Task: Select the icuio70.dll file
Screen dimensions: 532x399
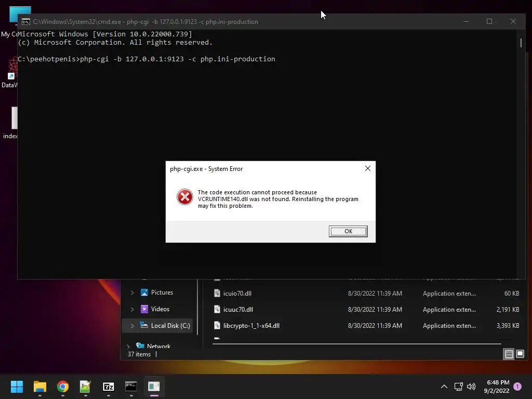Action: (x=237, y=294)
